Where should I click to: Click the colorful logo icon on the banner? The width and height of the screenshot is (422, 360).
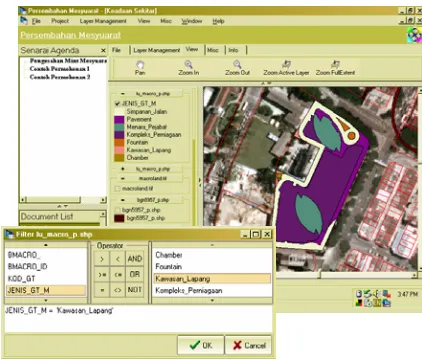coord(414,35)
